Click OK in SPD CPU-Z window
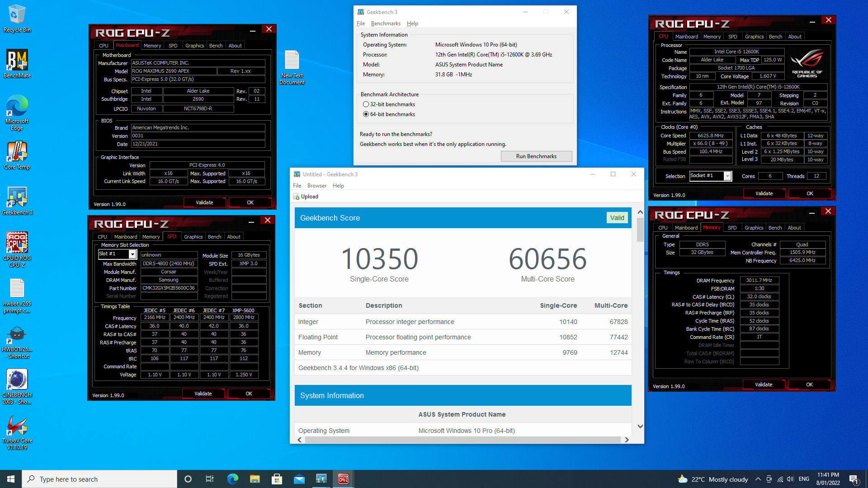Image resolution: width=868 pixels, height=488 pixels. [x=249, y=394]
